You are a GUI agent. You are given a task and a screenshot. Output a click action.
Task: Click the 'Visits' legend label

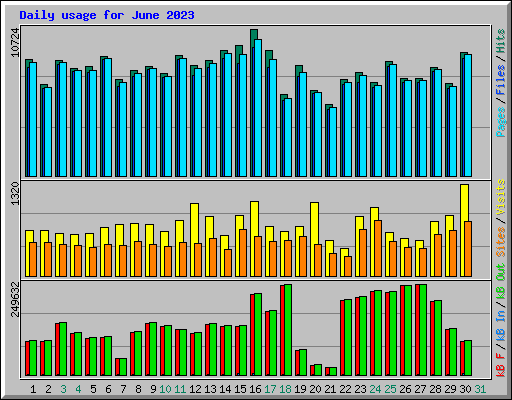click(500, 197)
